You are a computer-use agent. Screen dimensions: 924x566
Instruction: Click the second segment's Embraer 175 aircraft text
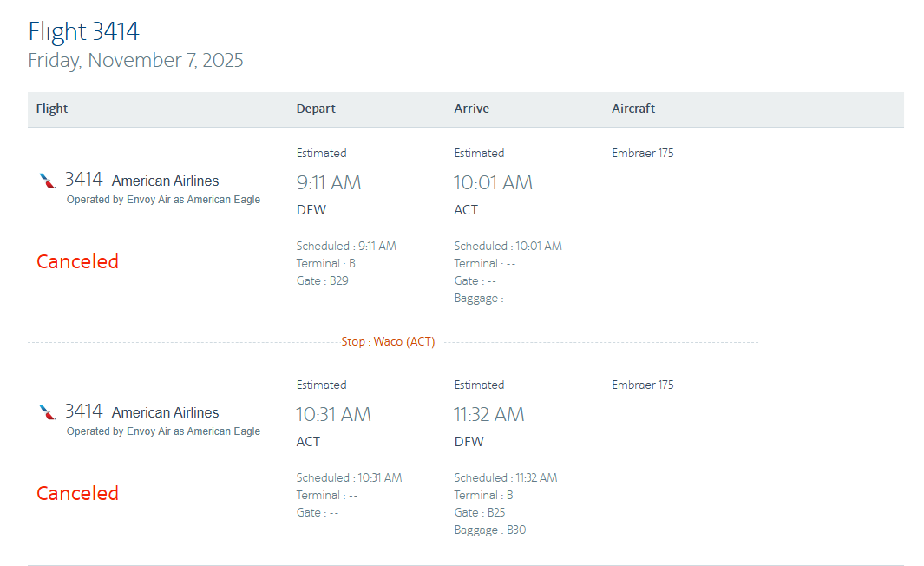pos(642,385)
